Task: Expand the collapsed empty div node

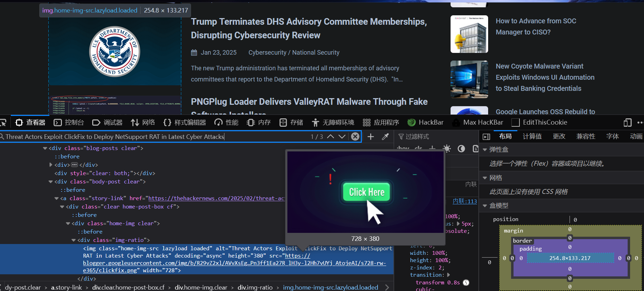Action: click(51, 165)
